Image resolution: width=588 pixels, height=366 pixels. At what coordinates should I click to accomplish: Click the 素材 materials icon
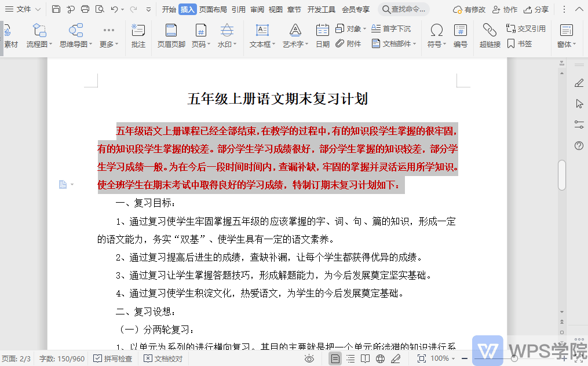10,36
